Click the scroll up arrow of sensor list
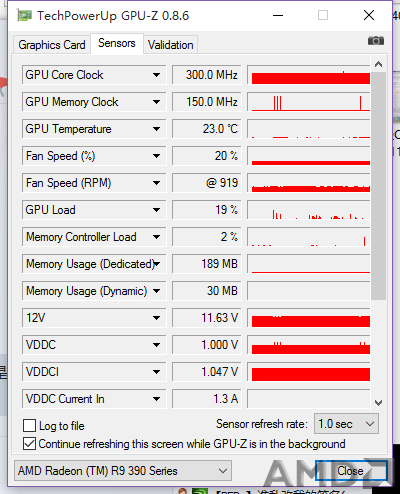The image size is (400, 494). [x=378, y=64]
